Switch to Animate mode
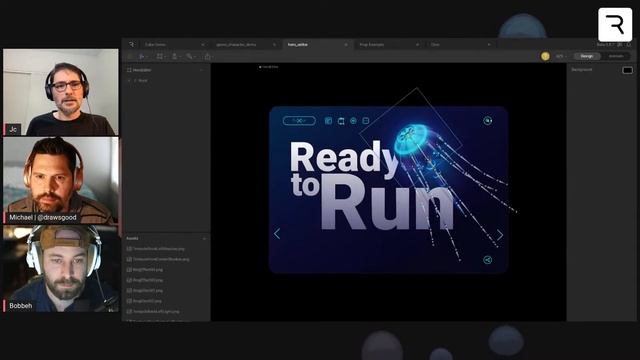 click(616, 56)
